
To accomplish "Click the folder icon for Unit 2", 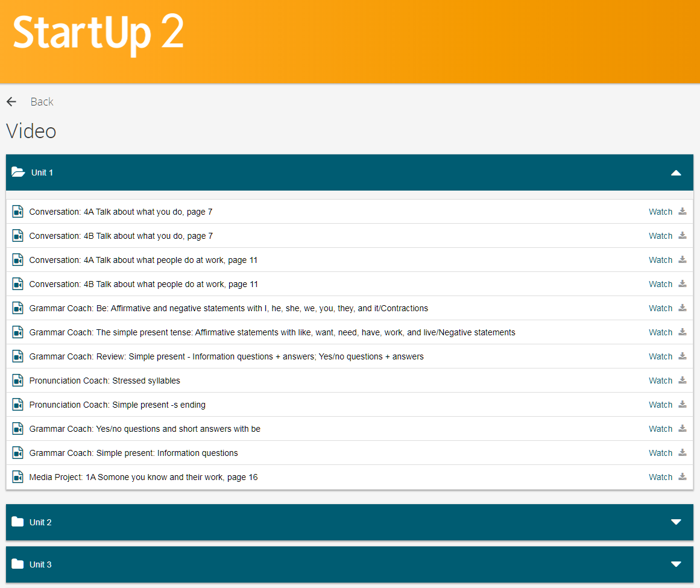I will pyautogui.click(x=17, y=522).
